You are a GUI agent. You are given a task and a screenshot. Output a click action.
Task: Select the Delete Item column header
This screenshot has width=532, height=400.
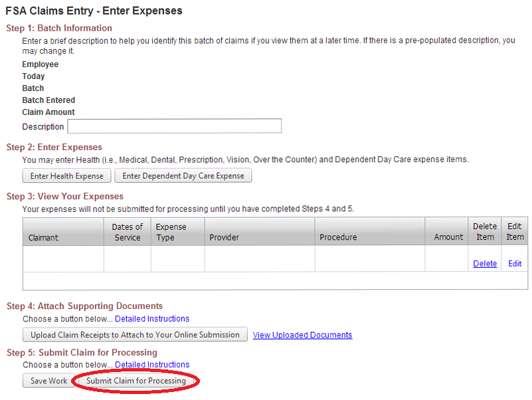point(485,232)
